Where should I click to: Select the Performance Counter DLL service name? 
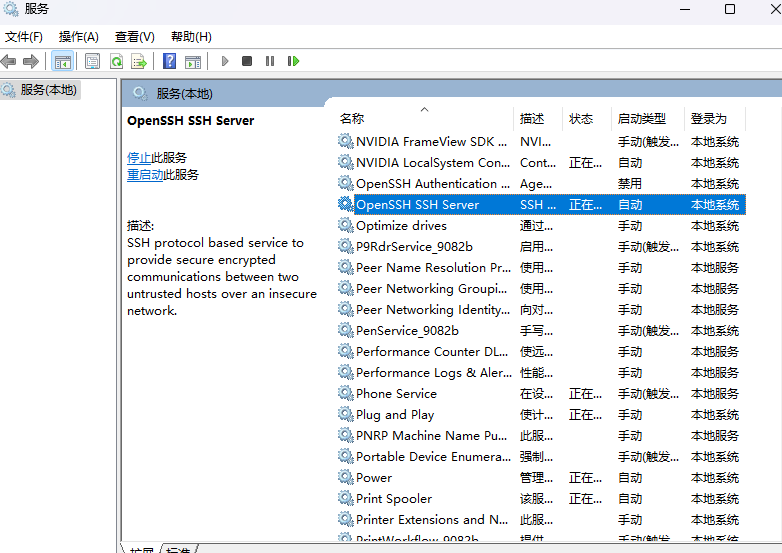click(432, 352)
